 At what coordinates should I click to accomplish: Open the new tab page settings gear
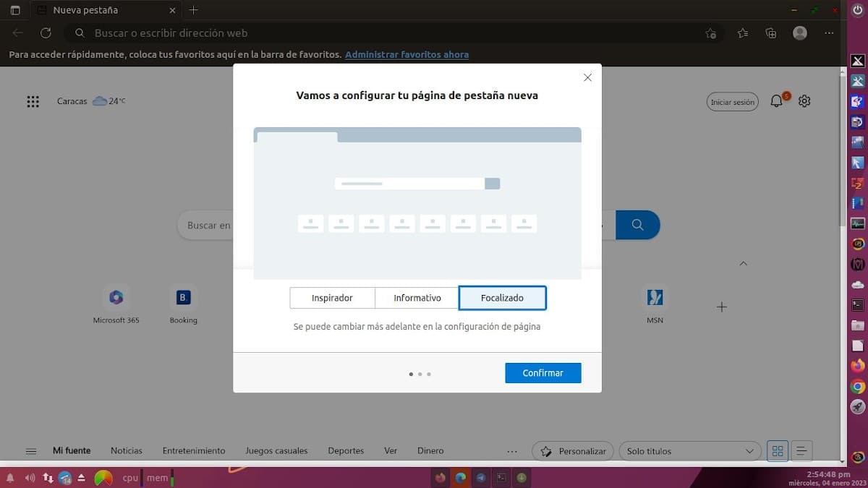[804, 101]
